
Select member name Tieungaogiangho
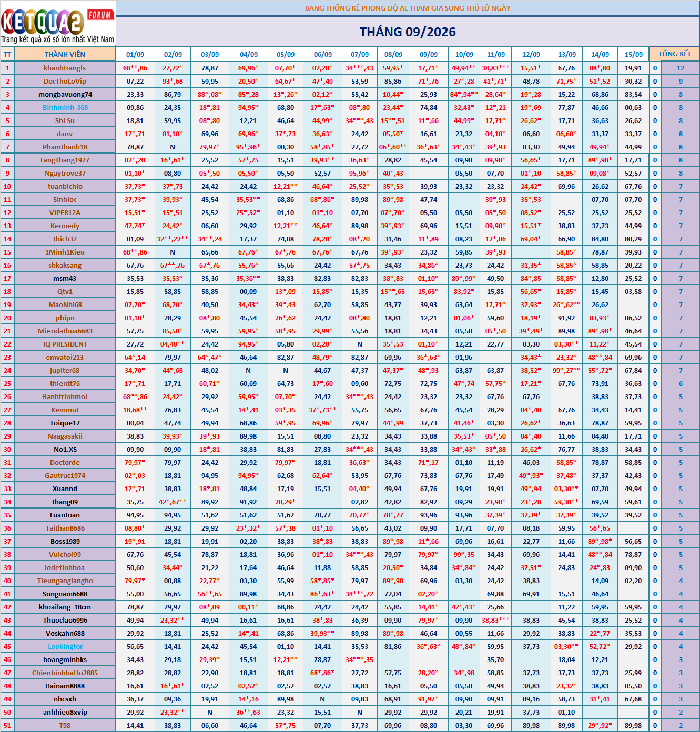pos(65,581)
